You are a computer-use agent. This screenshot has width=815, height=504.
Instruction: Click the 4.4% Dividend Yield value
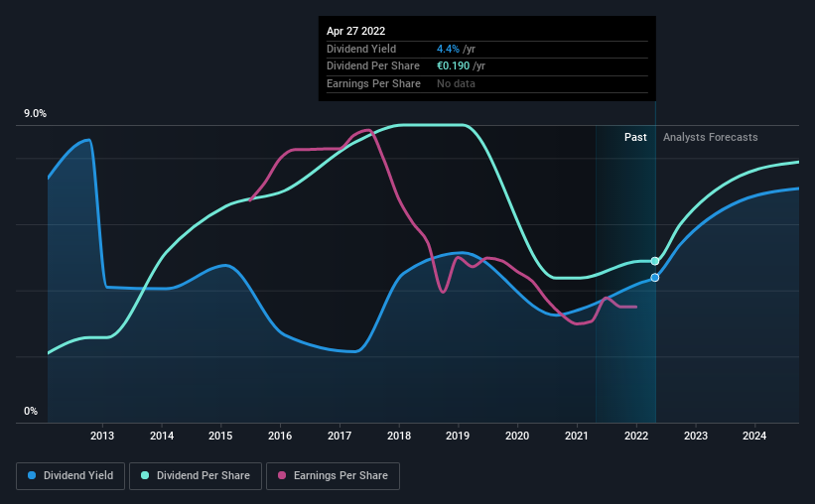tap(448, 49)
